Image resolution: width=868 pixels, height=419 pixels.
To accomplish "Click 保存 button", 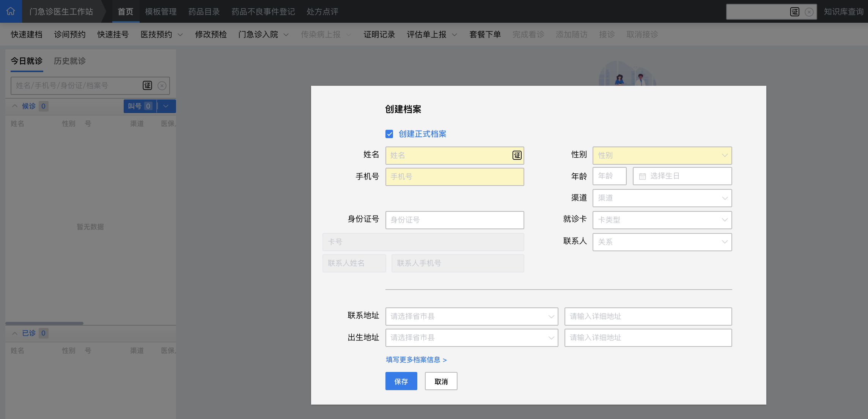I will click(x=401, y=381).
